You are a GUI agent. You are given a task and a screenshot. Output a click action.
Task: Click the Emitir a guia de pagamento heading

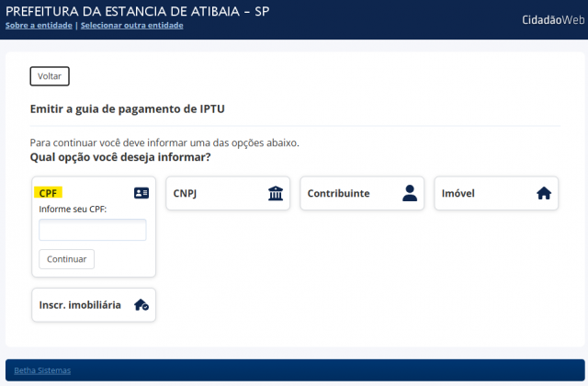[x=128, y=108]
